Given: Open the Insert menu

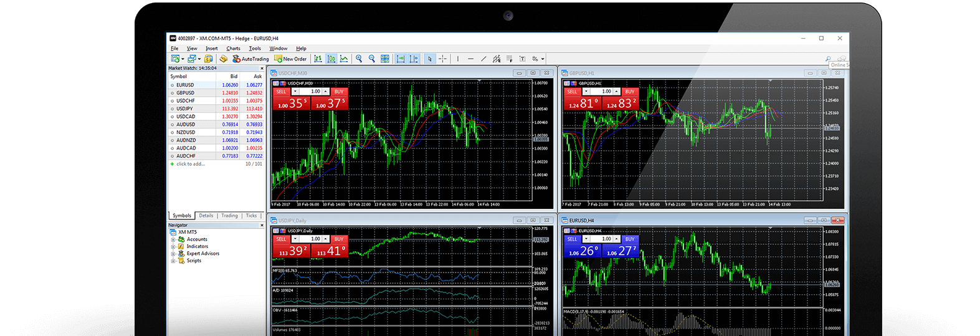Looking at the screenshot, I should (212, 48).
